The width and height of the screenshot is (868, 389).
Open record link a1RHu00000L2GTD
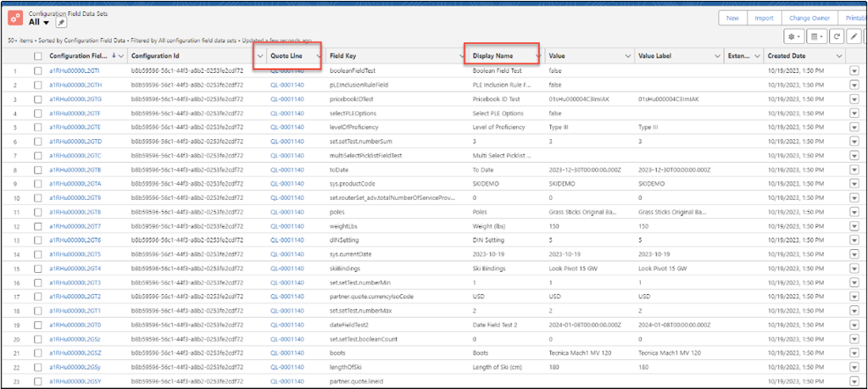click(x=75, y=142)
